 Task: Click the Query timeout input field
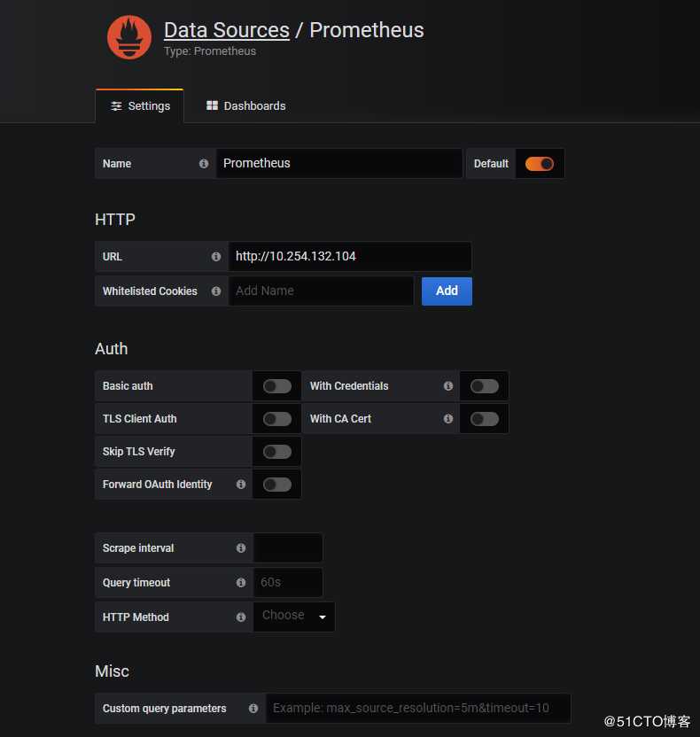point(288,582)
